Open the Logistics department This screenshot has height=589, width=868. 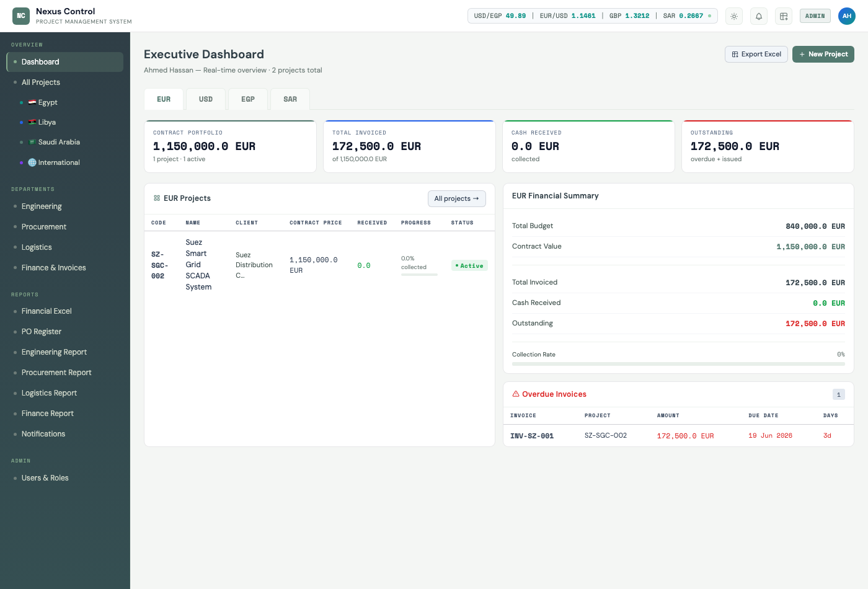[x=64, y=247]
